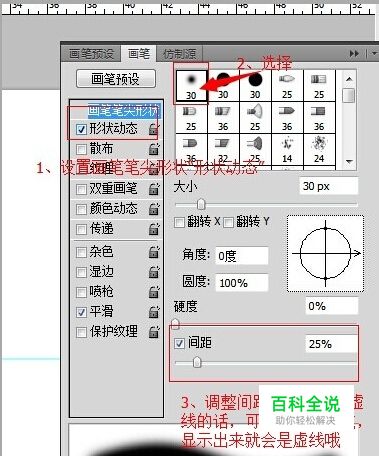This screenshot has width=379, height=456.
Task: Switch to the 仿制源 tab
Action: [179, 54]
